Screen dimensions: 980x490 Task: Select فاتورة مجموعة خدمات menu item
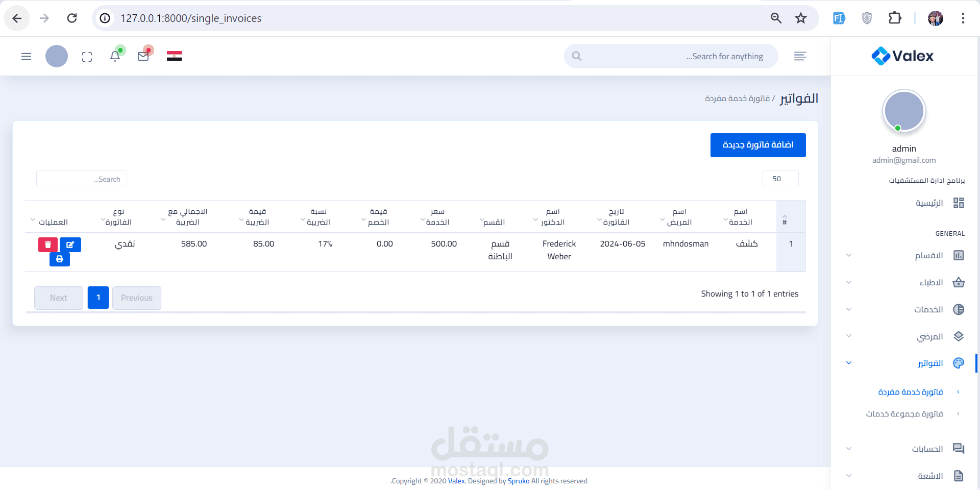tap(904, 413)
